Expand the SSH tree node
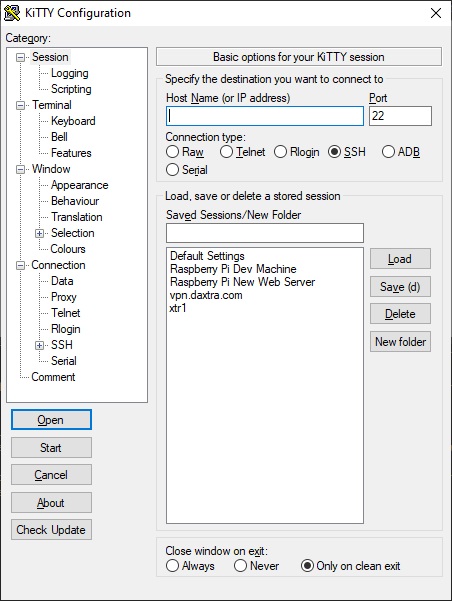 coord(39,345)
